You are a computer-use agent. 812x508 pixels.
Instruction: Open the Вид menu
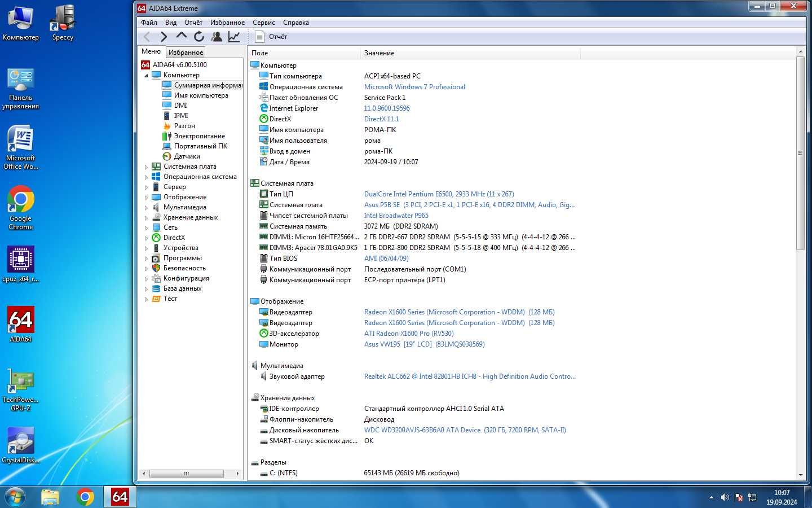pyautogui.click(x=171, y=23)
